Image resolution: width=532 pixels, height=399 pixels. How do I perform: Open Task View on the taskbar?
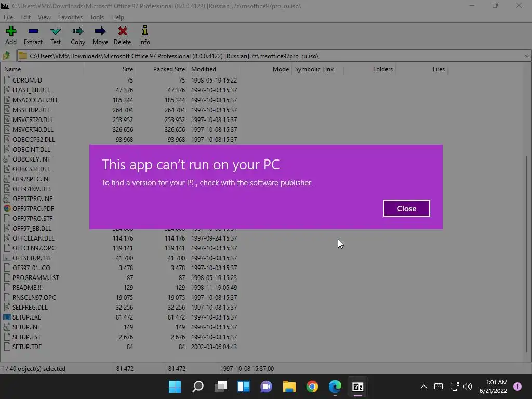click(220, 387)
